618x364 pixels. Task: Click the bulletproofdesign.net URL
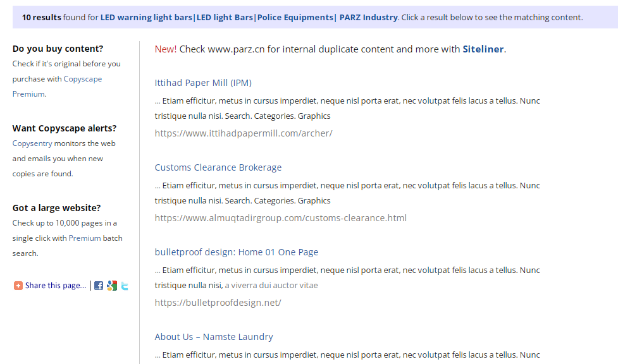218,303
